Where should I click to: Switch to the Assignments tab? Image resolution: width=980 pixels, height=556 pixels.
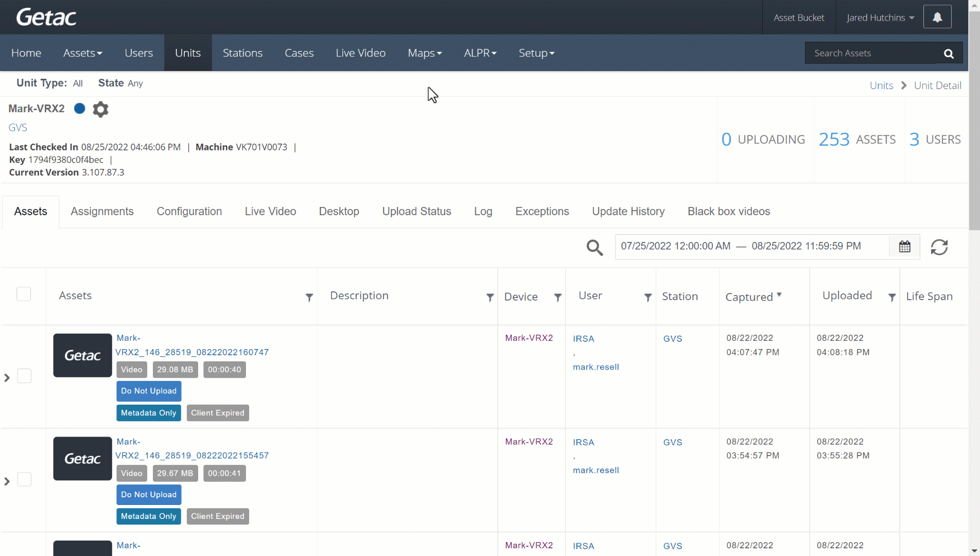[102, 212]
